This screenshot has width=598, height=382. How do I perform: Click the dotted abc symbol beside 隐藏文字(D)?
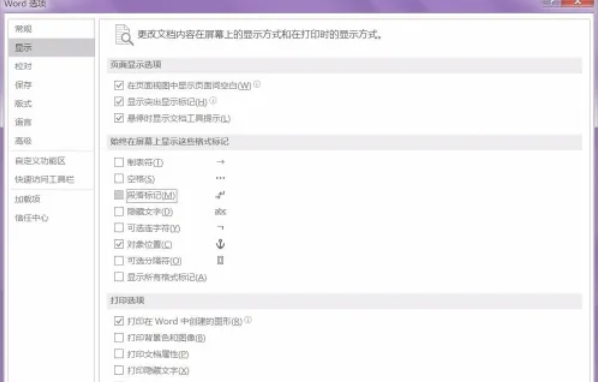point(220,212)
